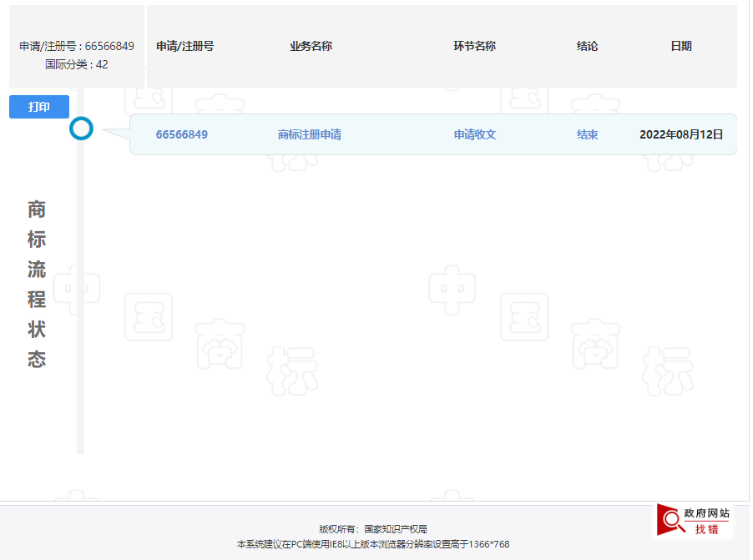Click the 国际分类:42 info panel
The height and width of the screenshot is (560, 753).
[x=76, y=63]
